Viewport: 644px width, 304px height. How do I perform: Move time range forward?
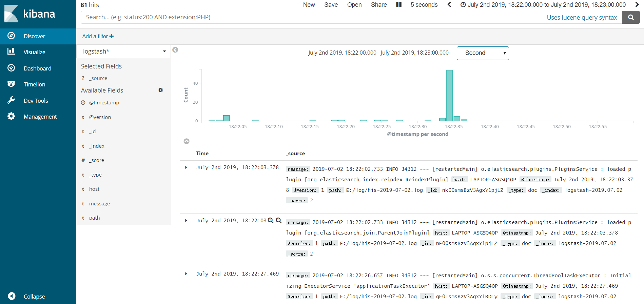point(637,5)
